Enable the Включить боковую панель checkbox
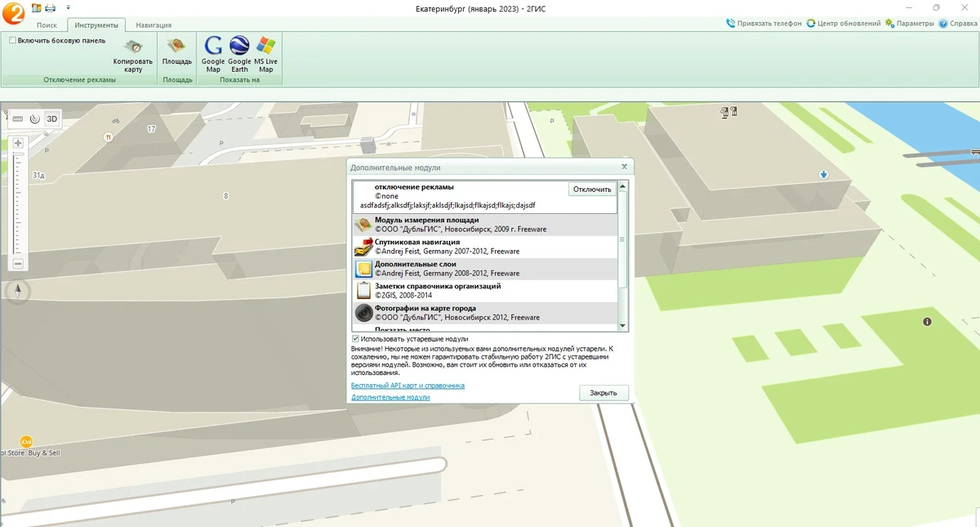980x527 pixels. coord(13,40)
